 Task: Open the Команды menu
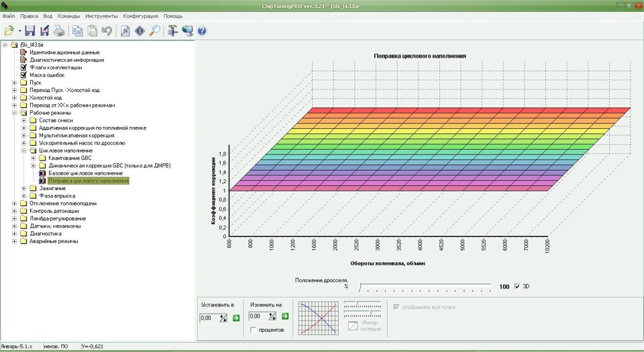pyautogui.click(x=68, y=16)
